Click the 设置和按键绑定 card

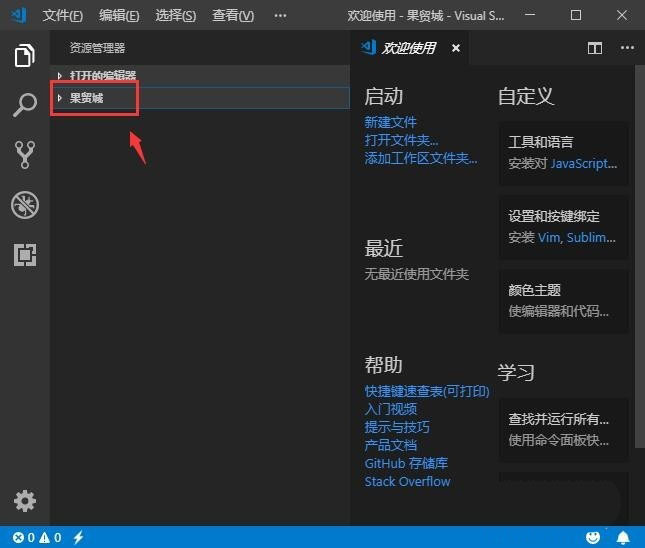coord(564,227)
